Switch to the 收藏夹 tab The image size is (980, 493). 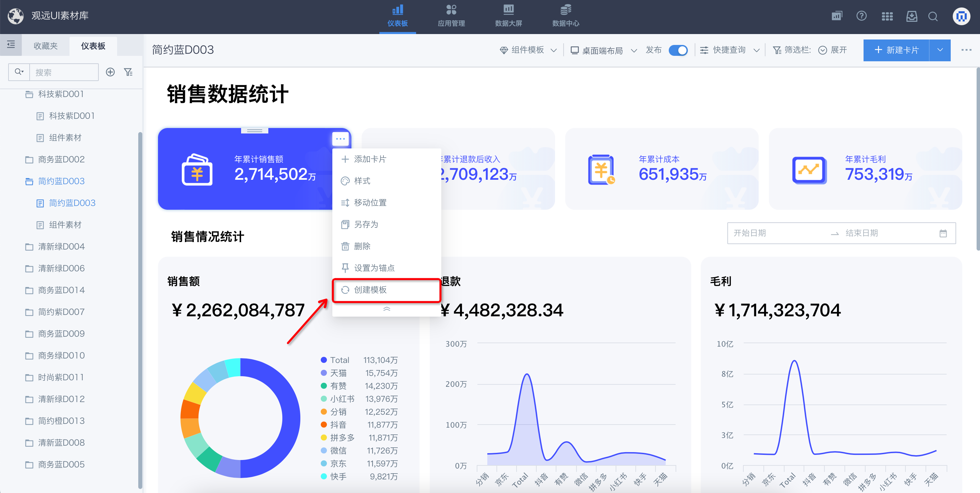46,46
